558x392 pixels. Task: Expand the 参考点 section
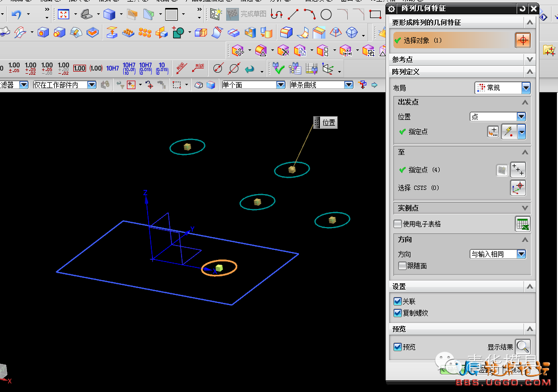(529, 59)
